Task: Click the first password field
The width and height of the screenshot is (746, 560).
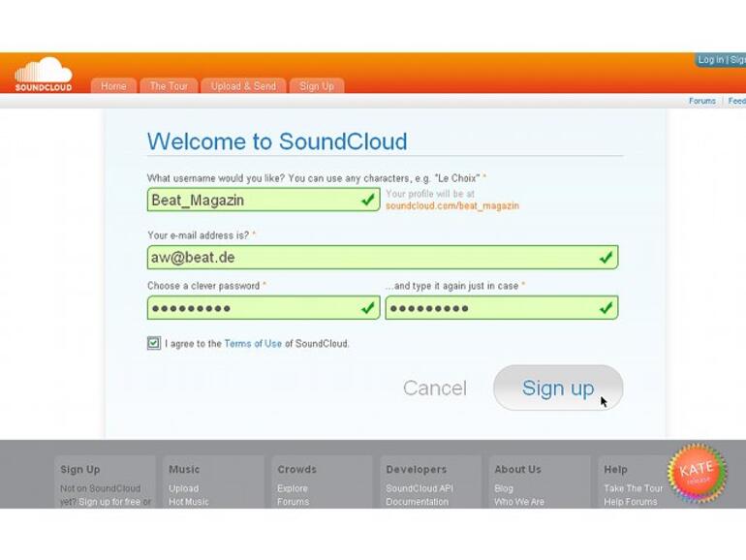Action: coord(252,308)
